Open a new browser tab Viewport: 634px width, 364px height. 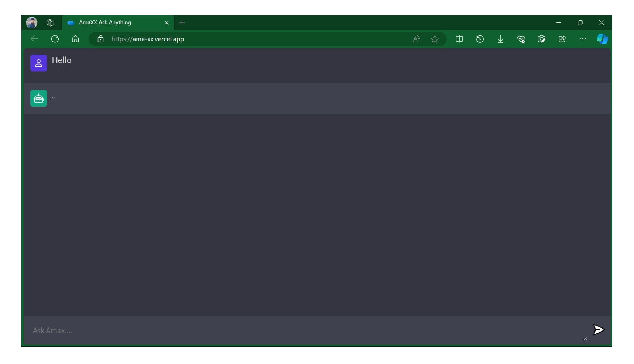pyautogui.click(x=182, y=22)
